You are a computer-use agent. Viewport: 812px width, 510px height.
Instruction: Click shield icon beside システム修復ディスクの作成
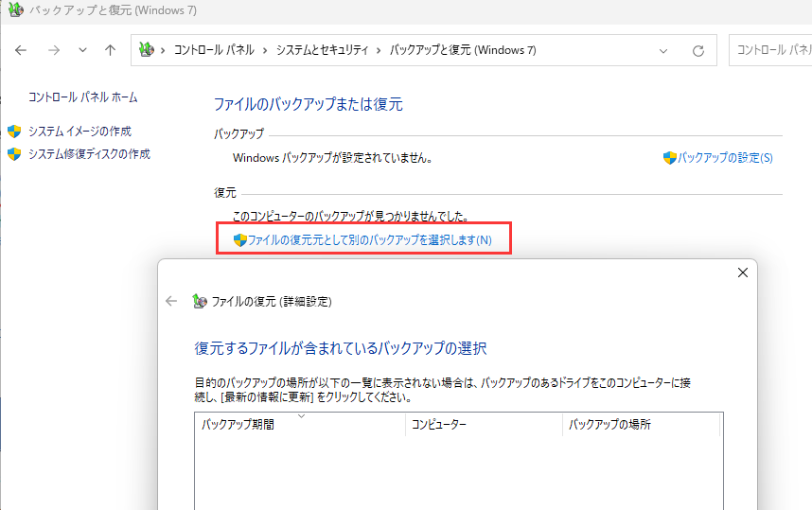point(14,154)
